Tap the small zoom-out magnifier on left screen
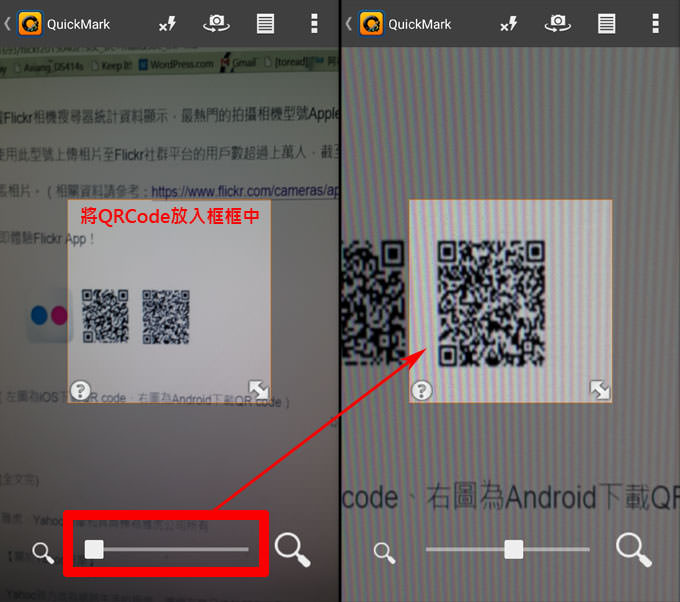 tap(43, 550)
